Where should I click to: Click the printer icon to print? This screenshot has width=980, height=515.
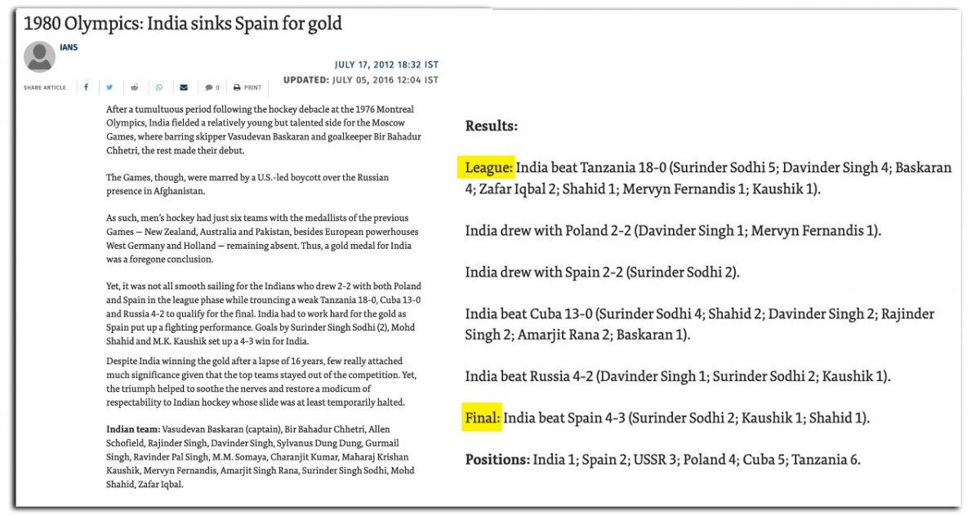(x=237, y=87)
